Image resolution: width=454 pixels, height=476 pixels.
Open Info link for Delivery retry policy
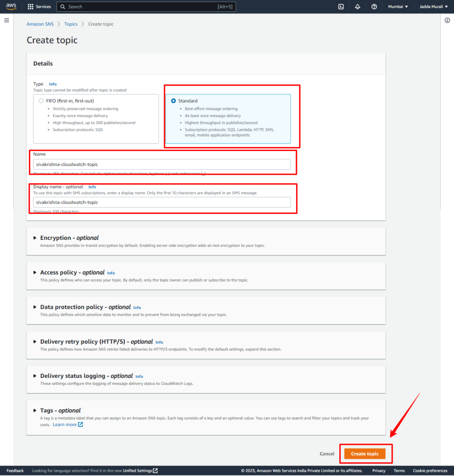159,343
